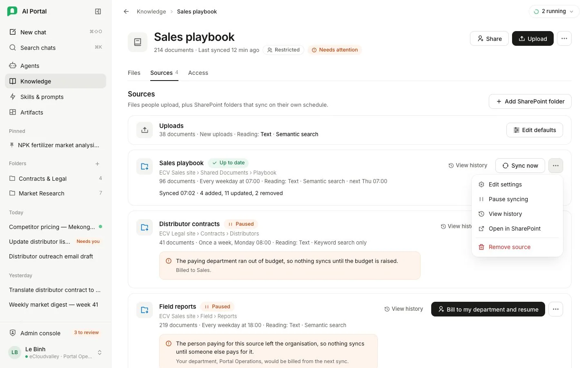Viewport: 588px width, 368px height.
Task: Open the pinned NPK fertilizer market analysis chat
Action: [x=56, y=145]
